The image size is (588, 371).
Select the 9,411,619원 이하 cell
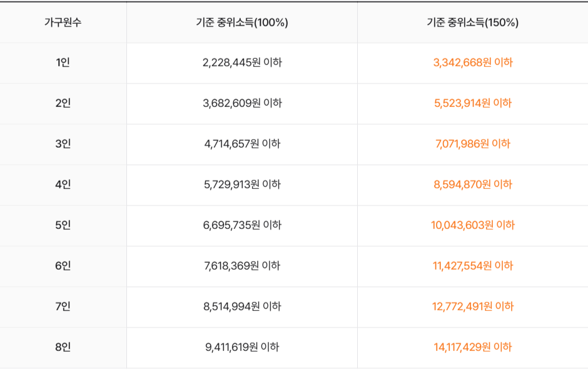tap(242, 347)
